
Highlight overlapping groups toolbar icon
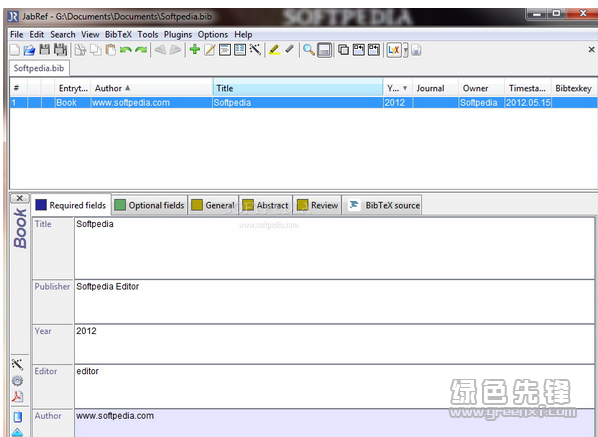coord(358,50)
